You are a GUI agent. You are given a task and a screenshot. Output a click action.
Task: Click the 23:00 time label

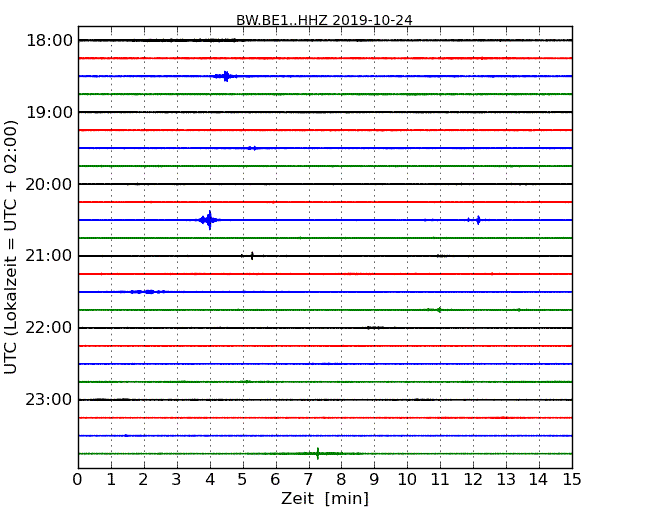pyautogui.click(x=49, y=400)
